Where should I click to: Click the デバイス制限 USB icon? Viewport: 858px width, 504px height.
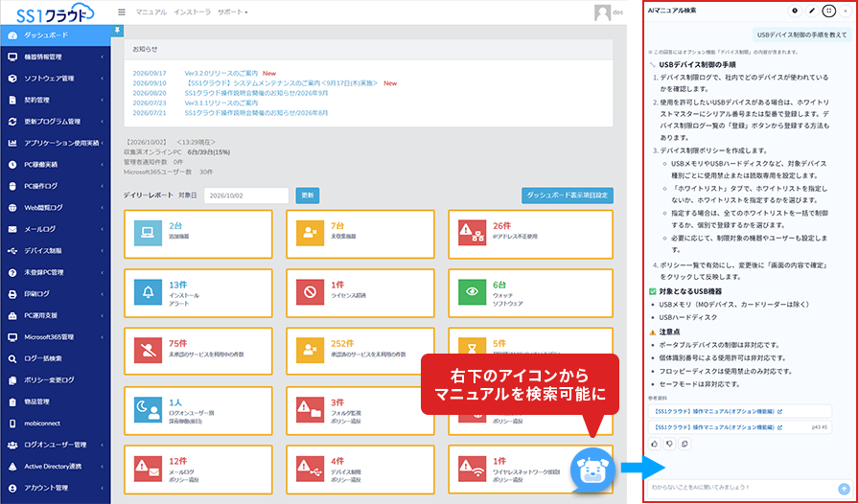pyautogui.click(x=12, y=251)
